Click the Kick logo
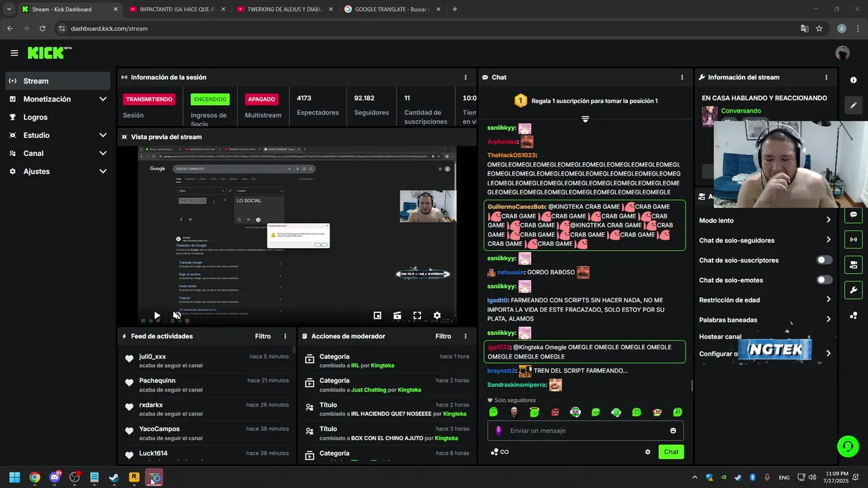The height and width of the screenshot is (488, 868). coord(49,53)
